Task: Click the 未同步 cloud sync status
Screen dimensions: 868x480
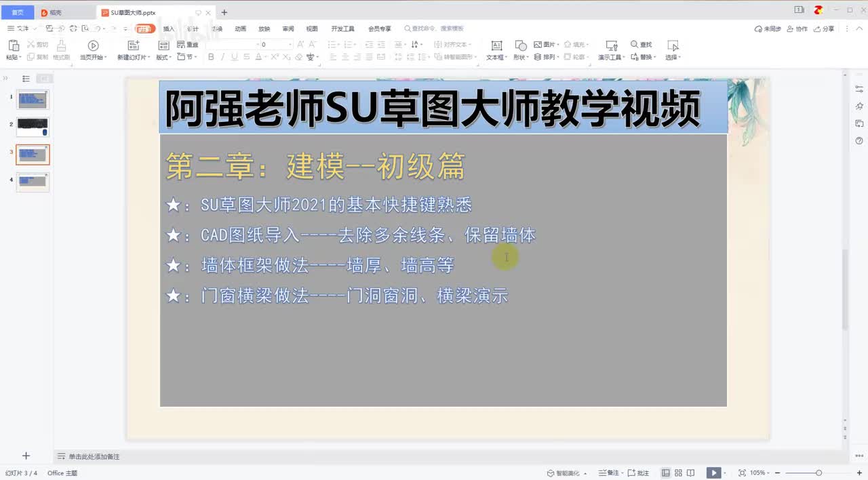Action: click(768, 29)
